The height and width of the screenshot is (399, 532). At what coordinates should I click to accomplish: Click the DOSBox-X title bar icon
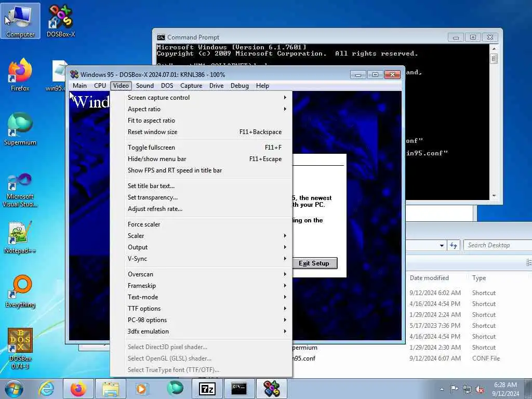coord(74,74)
